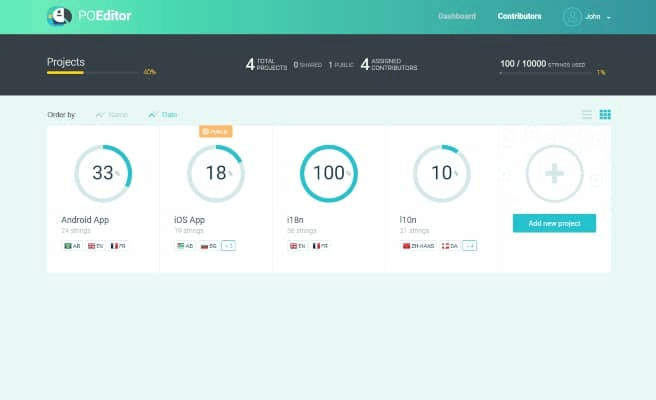This screenshot has width=656, height=400.
Task: Click the POEditor logo icon
Action: [x=59, y=16]
